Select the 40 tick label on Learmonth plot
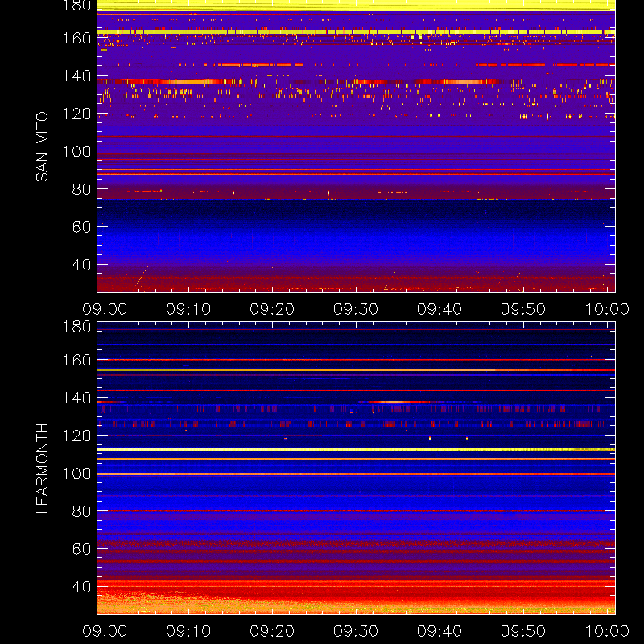Image resolution: width=644 pixels, height=644 pixels. point(82,587)
